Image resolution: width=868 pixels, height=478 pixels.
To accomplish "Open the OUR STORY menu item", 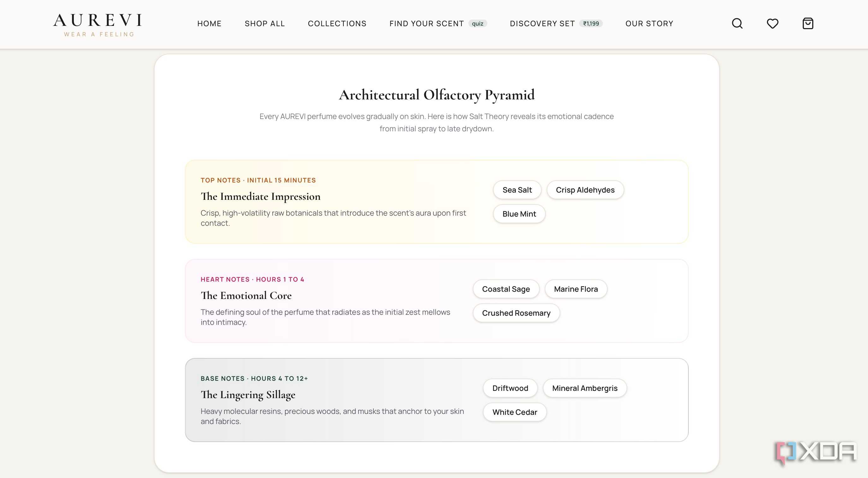I will click(649, 24).
